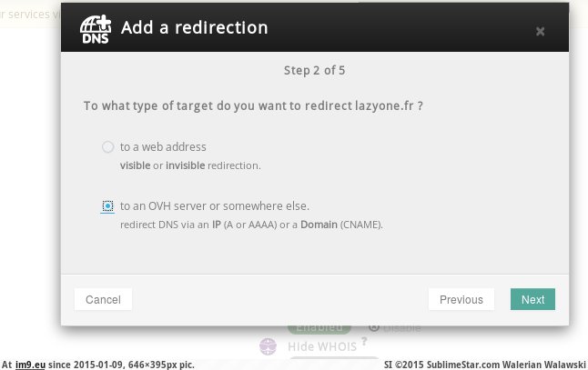The image size is (588, 370).
Task: Click the 'to a web address' label text
Action: (163, 146)
